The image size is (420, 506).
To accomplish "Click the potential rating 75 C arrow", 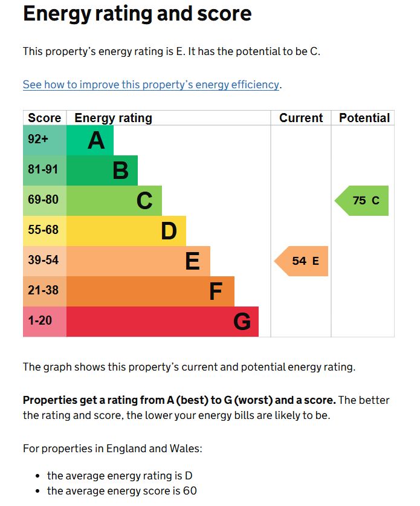I will point(363,201).
